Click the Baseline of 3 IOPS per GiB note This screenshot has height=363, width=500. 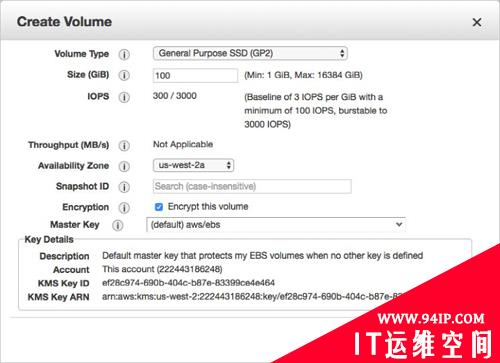(x=316, y=111)
